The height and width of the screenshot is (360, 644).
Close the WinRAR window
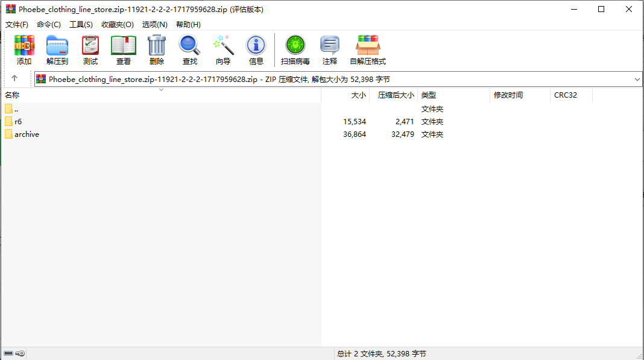click(x=629, y=9)
